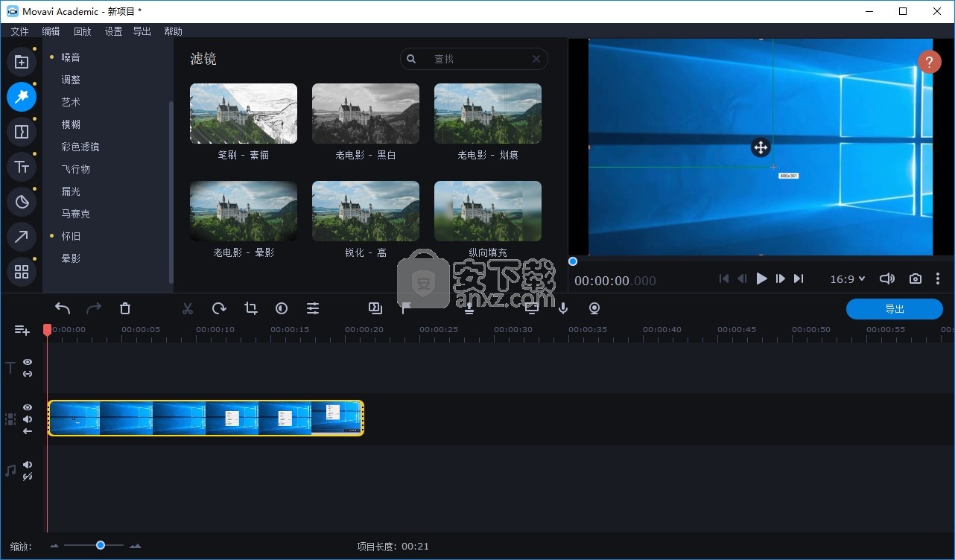
Task: Click the blue 导出 export button
Action: tap(895, 309)
